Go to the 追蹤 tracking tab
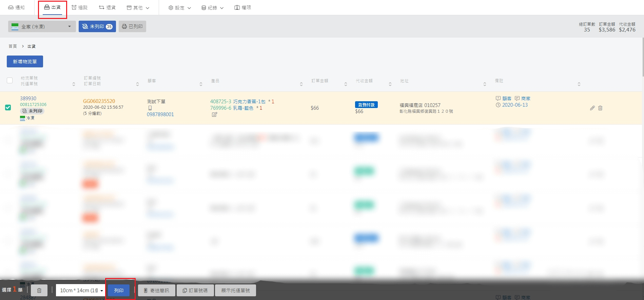644x300 pixels. 80,7
